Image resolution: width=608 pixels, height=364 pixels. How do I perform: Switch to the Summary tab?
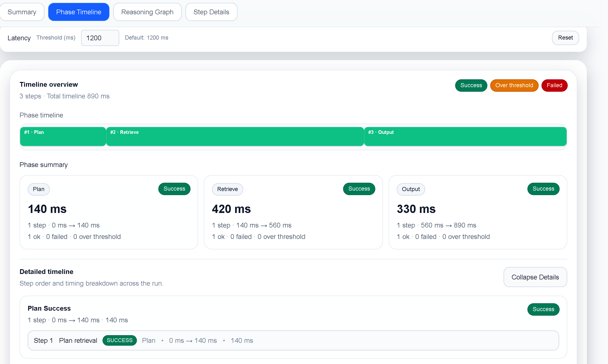22,12
